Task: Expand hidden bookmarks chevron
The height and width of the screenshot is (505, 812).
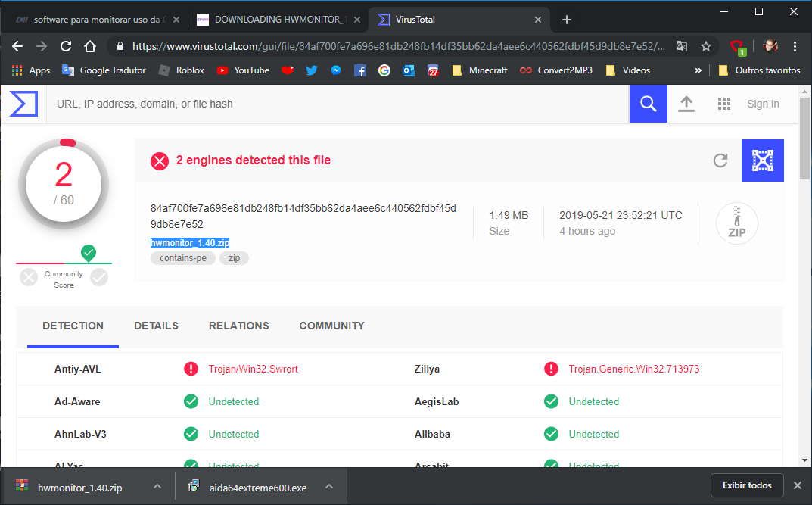Action: (x=698, y=70)
